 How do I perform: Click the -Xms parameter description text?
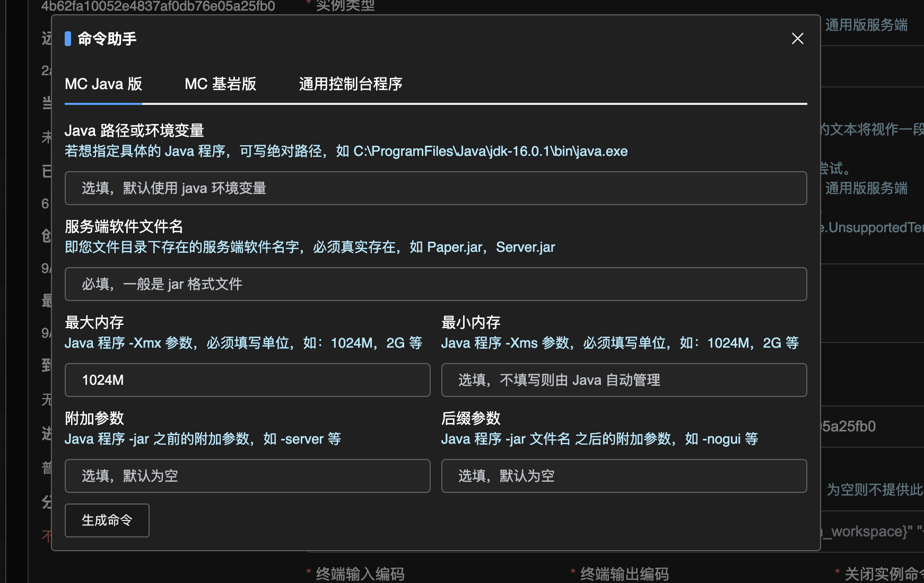(x=620, y=343)
